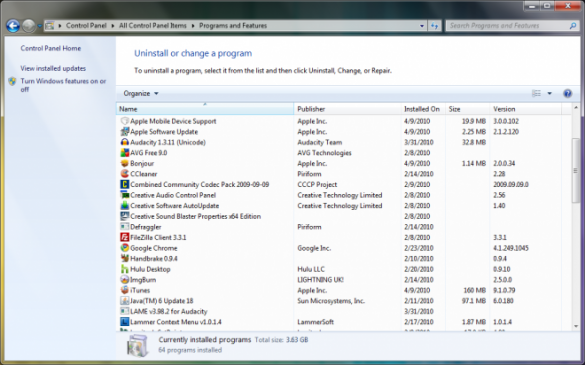Click the Java 6 Update 18 icon
This screenshot has height=365, width=585.
click(125, 301)
